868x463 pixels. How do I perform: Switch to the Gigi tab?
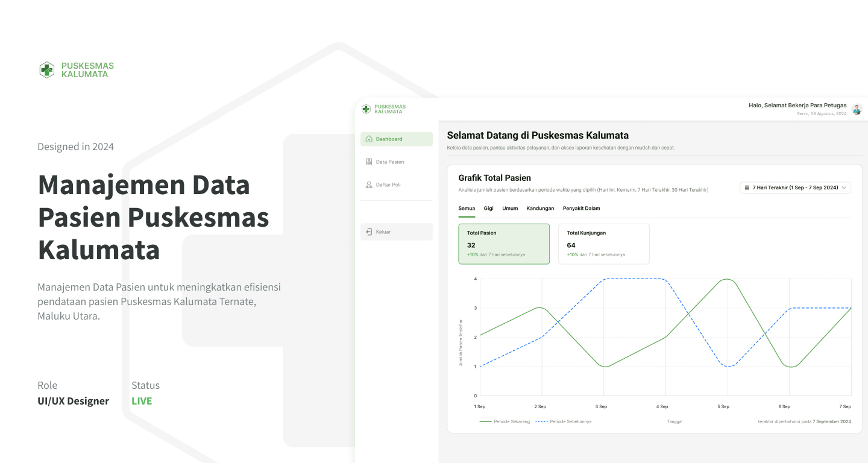(488, 209)
